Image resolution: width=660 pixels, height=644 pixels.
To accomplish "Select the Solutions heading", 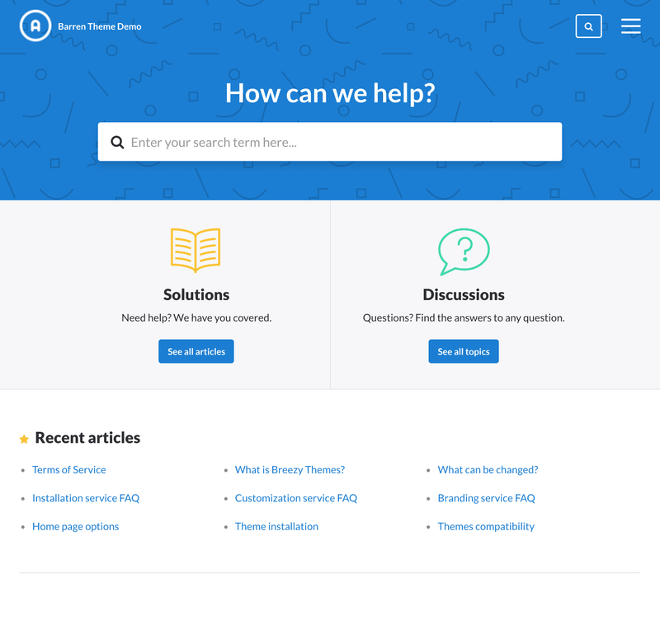I will point(196,294).
